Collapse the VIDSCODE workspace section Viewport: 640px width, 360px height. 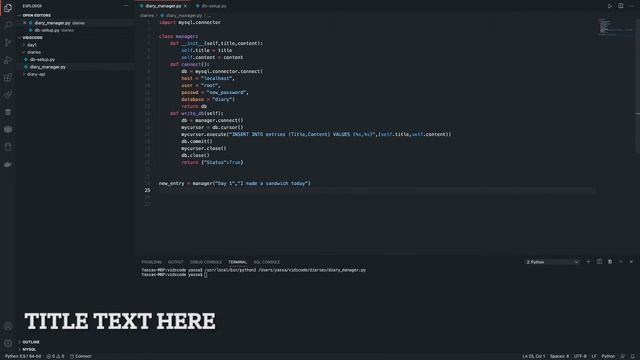coord(32,38)
